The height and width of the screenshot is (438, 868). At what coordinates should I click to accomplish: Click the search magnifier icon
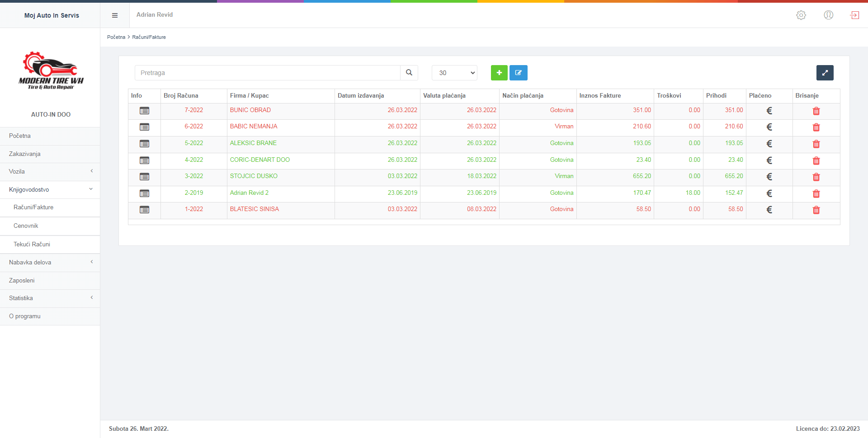coord(409,73)
